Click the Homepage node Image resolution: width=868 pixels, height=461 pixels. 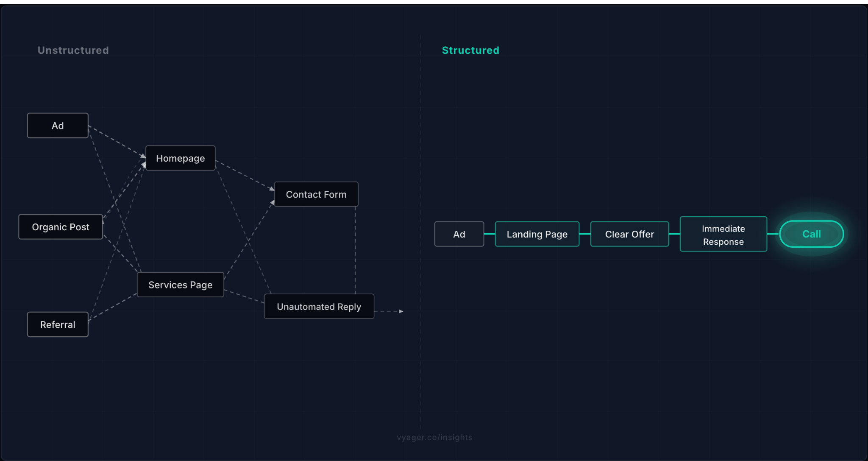point(180,158)
